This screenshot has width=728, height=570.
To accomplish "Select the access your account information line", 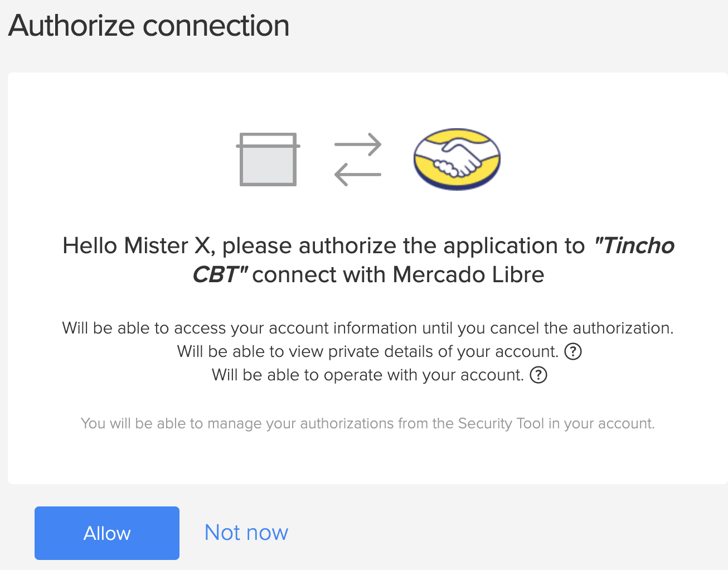I will 368,328.
